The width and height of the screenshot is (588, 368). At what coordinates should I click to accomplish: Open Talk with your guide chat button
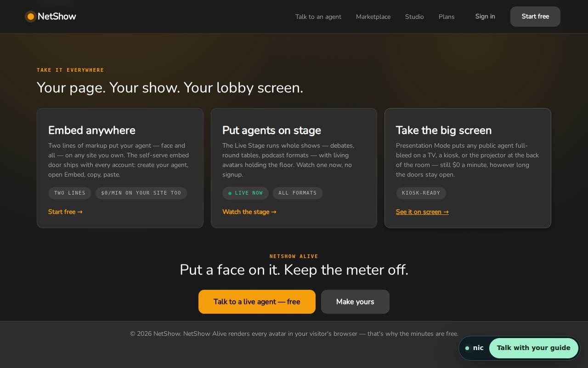point(533,348)
